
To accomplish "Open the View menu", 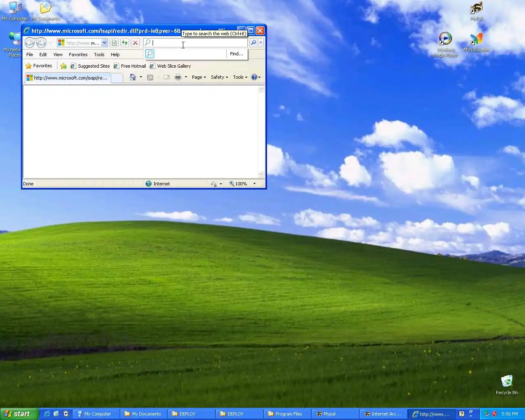I will click(58, 55).
